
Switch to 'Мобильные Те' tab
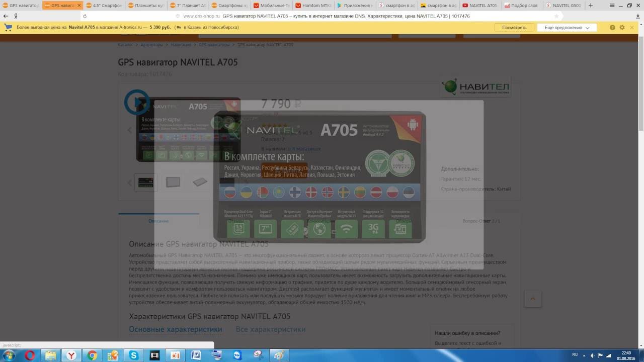click(x=272, y=6)
